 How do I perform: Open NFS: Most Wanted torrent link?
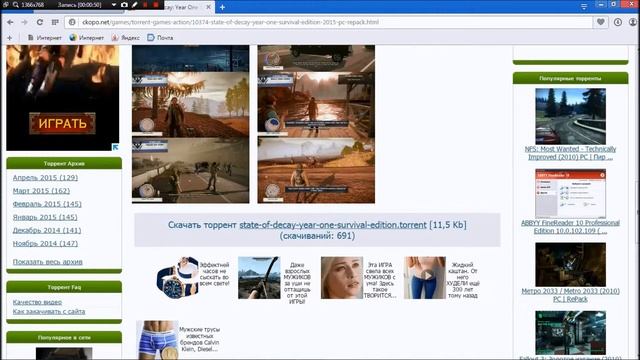(x=570, y=153)
